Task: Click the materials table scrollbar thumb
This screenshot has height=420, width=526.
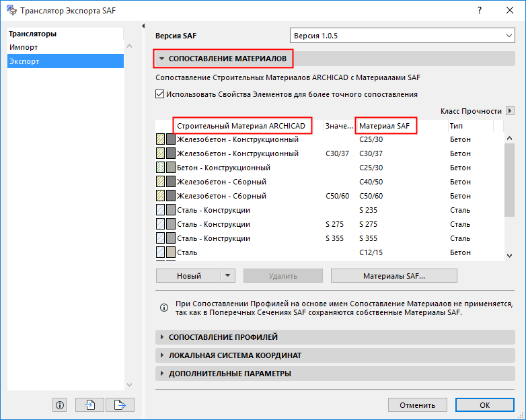Action: tap(509, 180)
